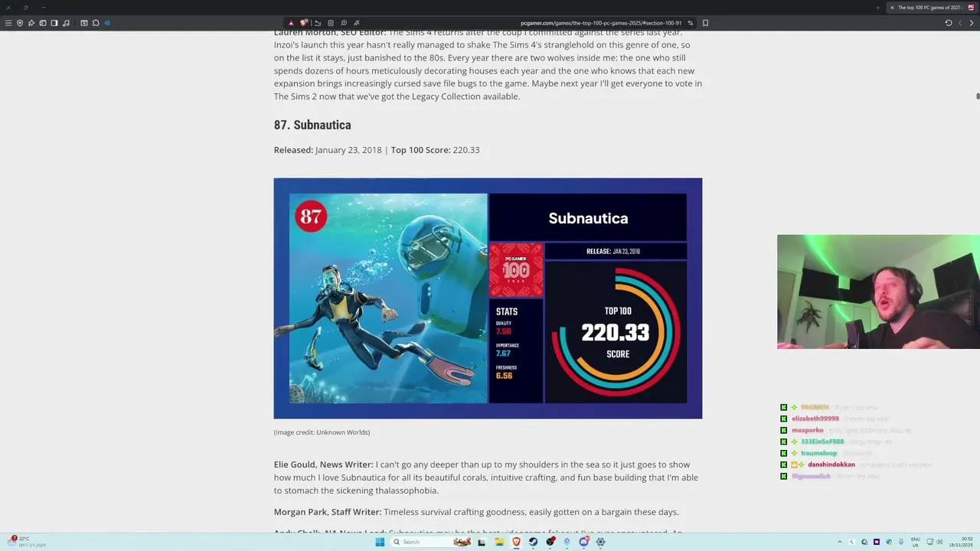Click the music note toolbar icon
This screenshot has height=551, width=980.
pos(66,23)
